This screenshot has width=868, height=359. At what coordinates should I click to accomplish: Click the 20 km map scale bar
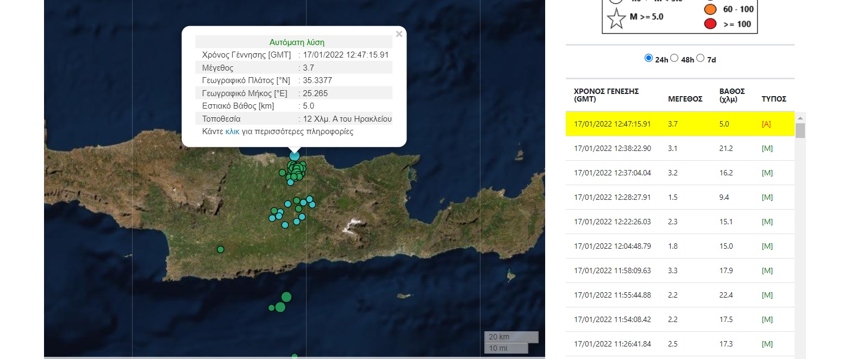(x=511, y=337)
